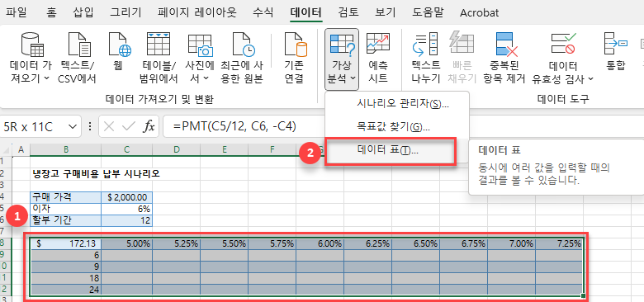This screenshot has width=644, height=302.
Task: Click the 텍스트/CSV에서 import icon
Action: pos(79,45)
